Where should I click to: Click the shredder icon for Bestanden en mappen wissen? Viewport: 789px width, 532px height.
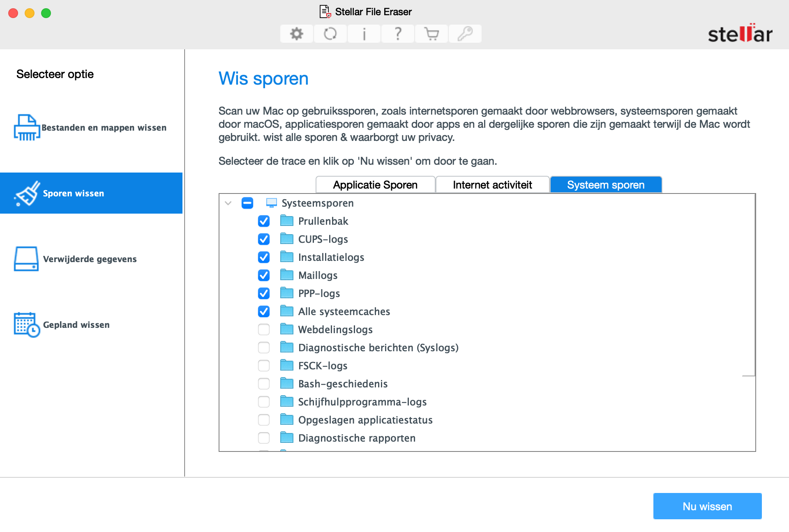[x=27, y=127]
